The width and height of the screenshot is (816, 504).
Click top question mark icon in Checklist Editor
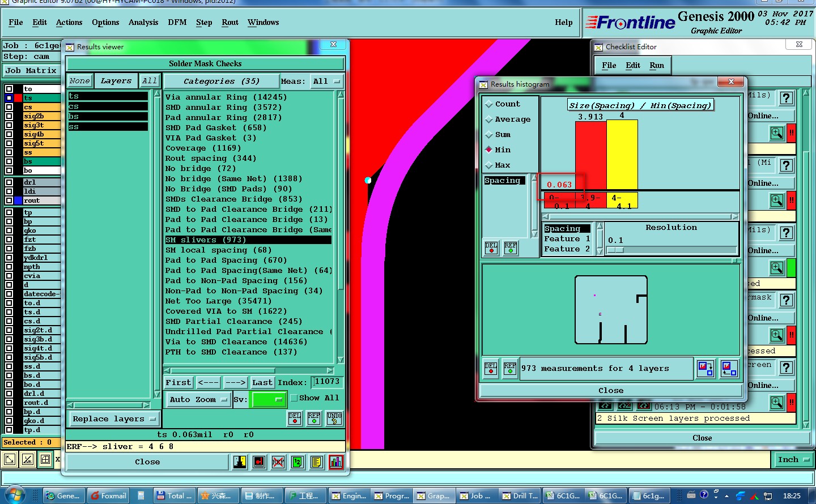pyautogui.click(x=786, y=98)
